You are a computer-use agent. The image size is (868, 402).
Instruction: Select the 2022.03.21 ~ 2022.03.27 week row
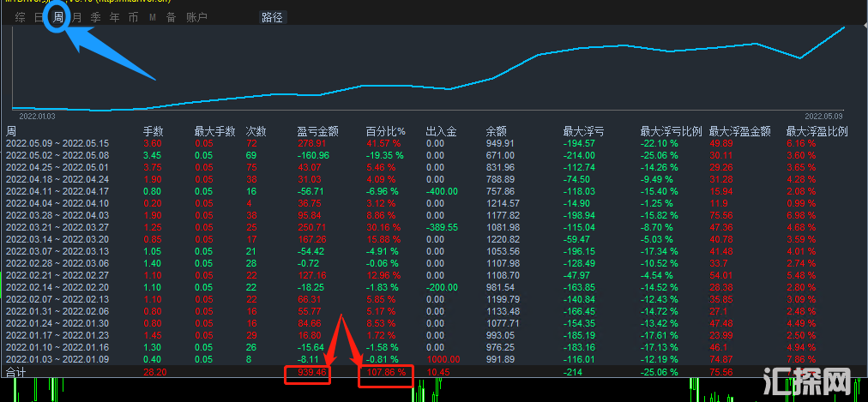coord(57,225)
